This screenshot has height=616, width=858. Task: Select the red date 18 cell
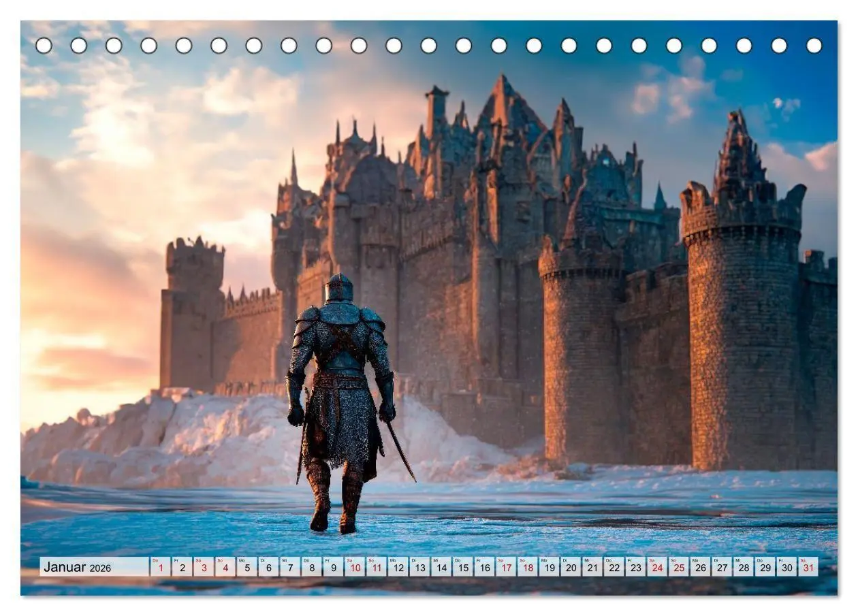(x=527, y=567)
